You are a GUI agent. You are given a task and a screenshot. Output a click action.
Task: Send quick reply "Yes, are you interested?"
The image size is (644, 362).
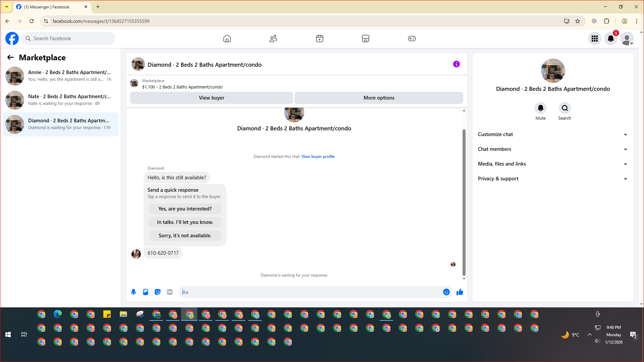tap(185, 209)
